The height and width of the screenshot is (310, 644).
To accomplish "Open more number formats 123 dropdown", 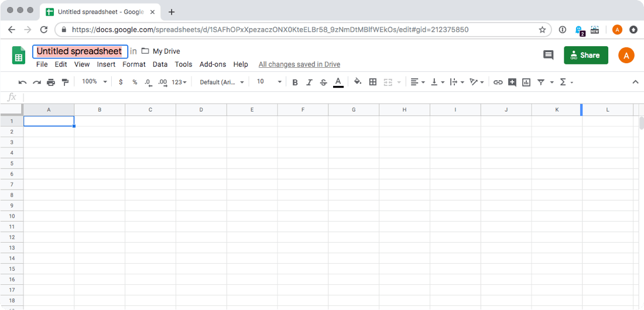I will [x=179, y=82].
